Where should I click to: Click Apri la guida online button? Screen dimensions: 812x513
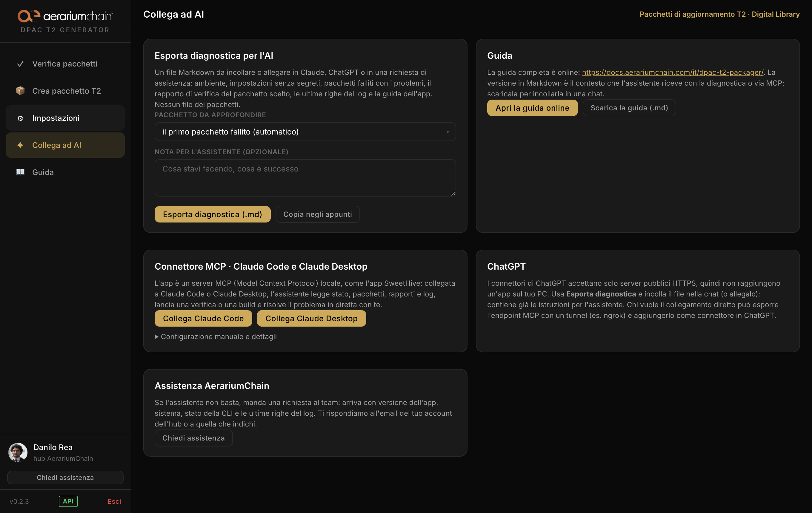point(533,108)
